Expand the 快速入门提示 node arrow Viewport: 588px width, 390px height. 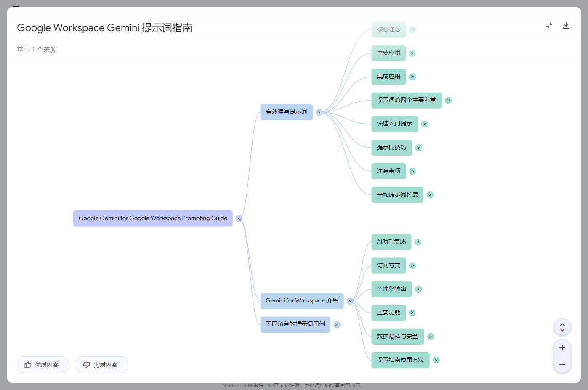click(x=425, y=124)
